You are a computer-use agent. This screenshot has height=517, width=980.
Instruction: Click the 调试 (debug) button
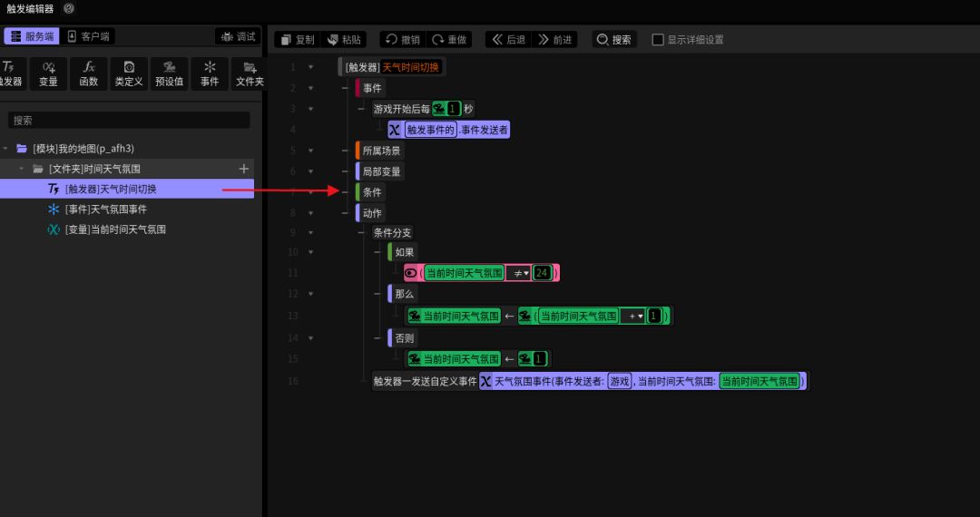pyautogui.click(x=239, y=36)
